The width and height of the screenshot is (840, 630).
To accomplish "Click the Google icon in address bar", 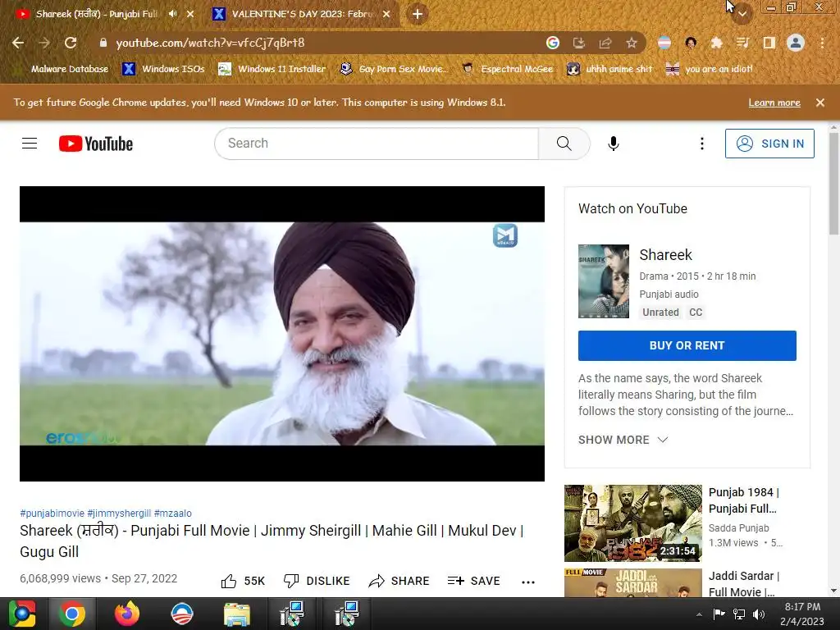I will [553, 43].
